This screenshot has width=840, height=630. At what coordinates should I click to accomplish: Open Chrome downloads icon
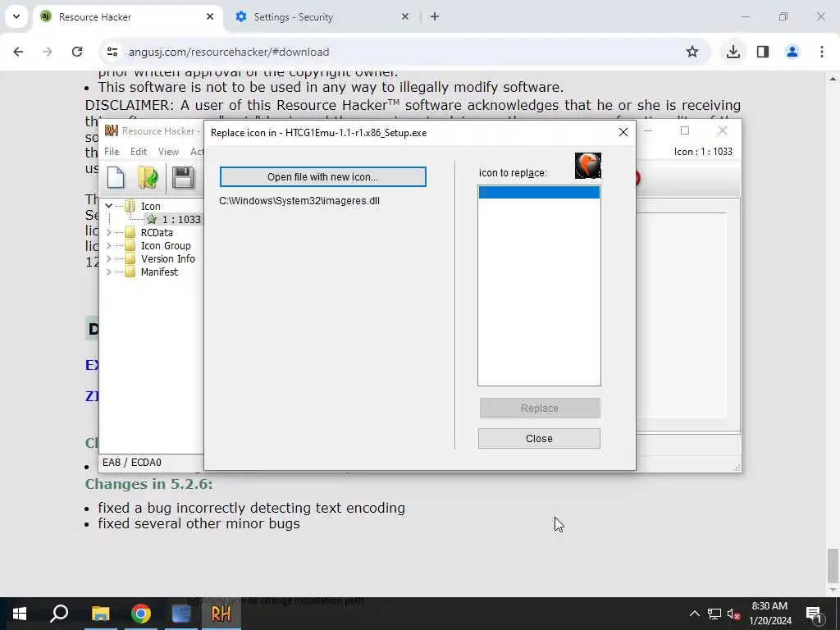733,52
